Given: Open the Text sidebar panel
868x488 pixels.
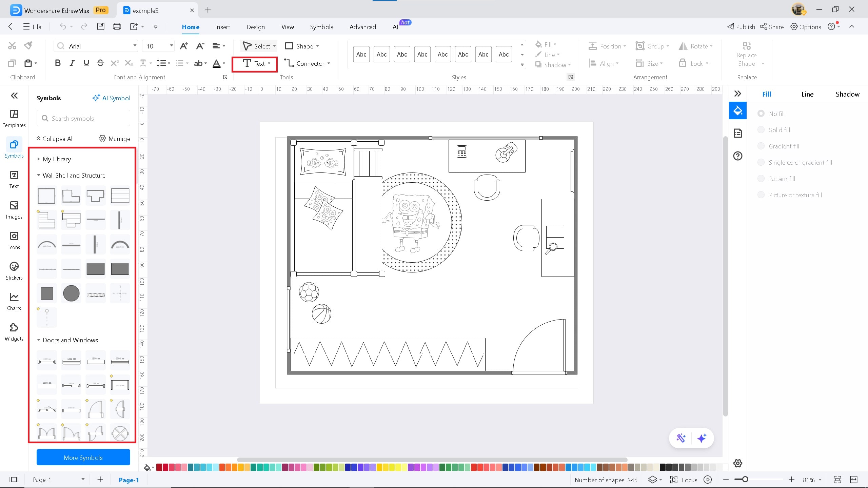Looking at the screenshot, I should click(x=14, y=179).
